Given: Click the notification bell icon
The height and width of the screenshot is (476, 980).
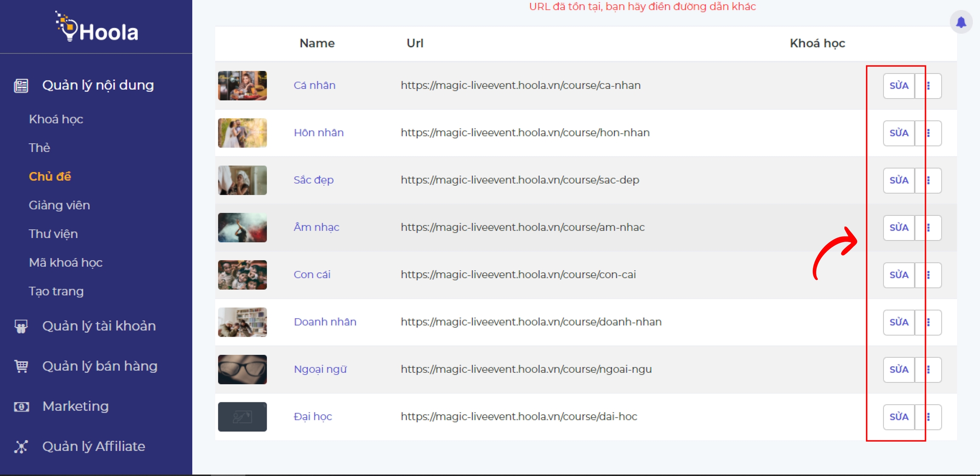Looking at the screenshot, I should pyautogui.click(x=961, y=22).
